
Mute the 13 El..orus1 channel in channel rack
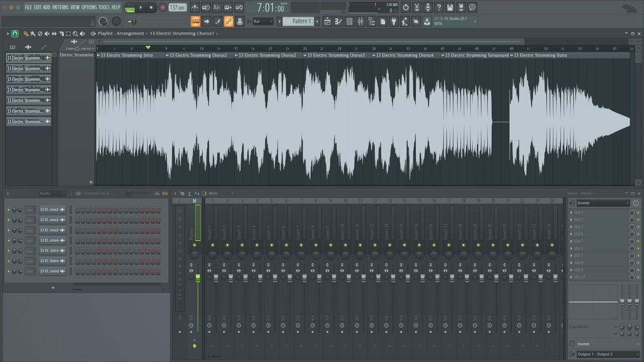(x=9, y=209)
